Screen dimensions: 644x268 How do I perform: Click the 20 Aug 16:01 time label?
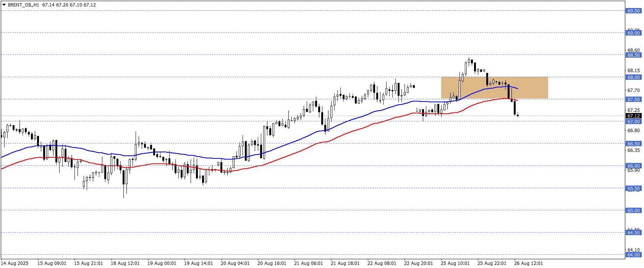tap(272, 263)
